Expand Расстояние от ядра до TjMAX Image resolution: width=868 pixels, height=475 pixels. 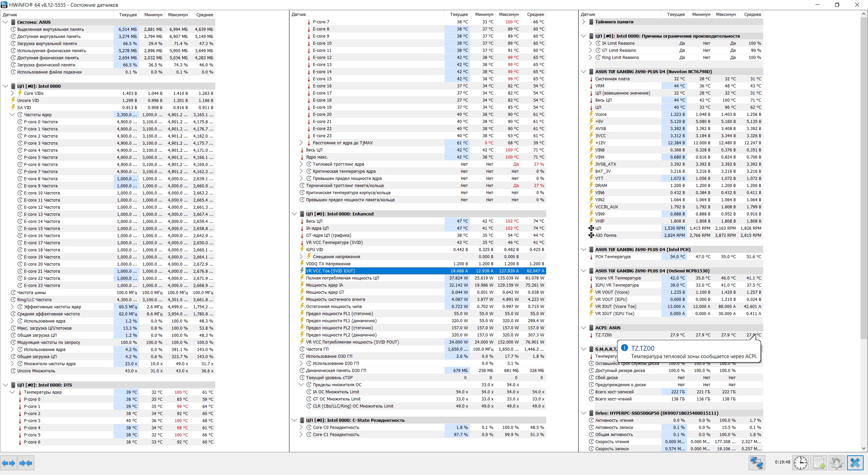tap(301, 143)
